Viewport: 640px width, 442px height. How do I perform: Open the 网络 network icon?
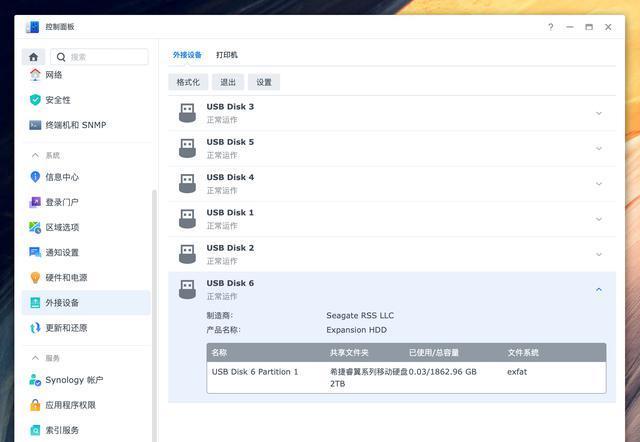tap(35, 75)
